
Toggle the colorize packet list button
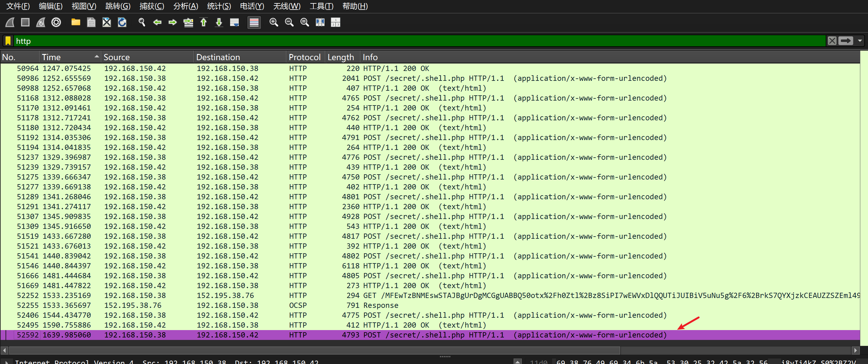[x=254, y=22]
